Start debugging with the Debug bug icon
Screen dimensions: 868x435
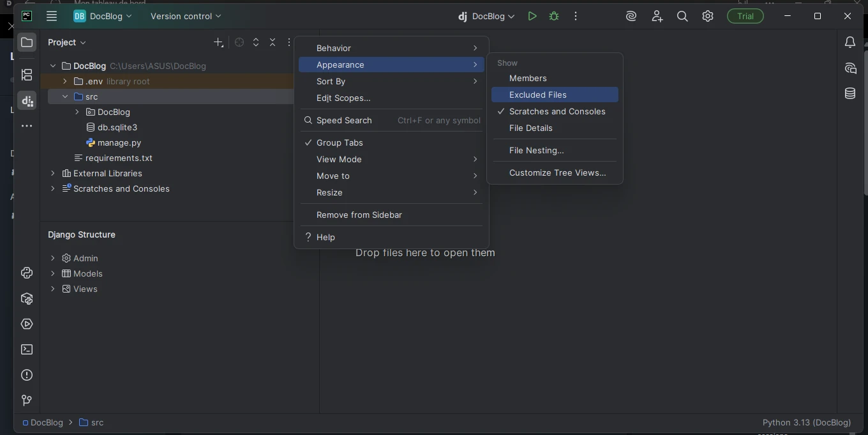click(554, 17)
